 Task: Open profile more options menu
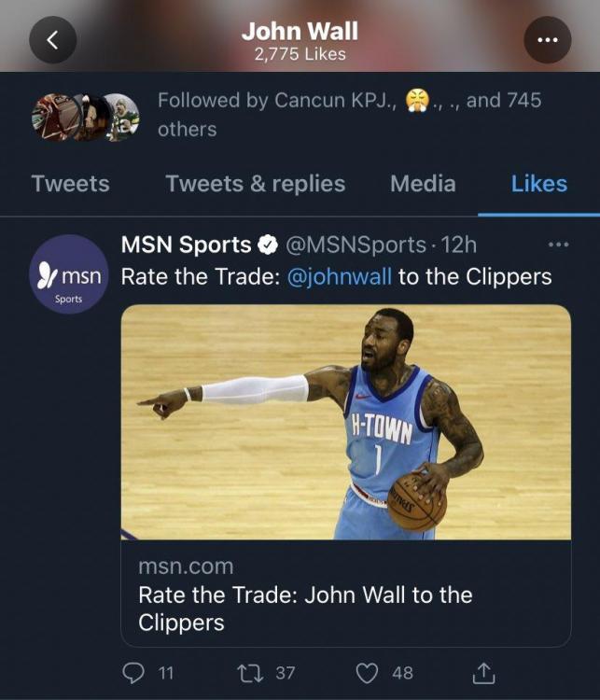tap(547, 39)
